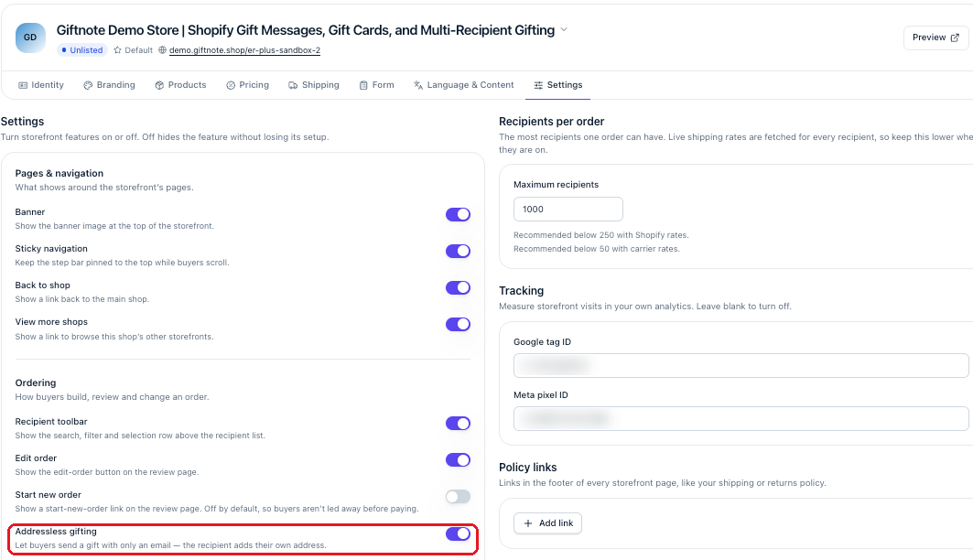Image resolution: width=973 pixels, height=560 pixels.
Task: Click the Settings sliders icon
Action: coord(538,86)
